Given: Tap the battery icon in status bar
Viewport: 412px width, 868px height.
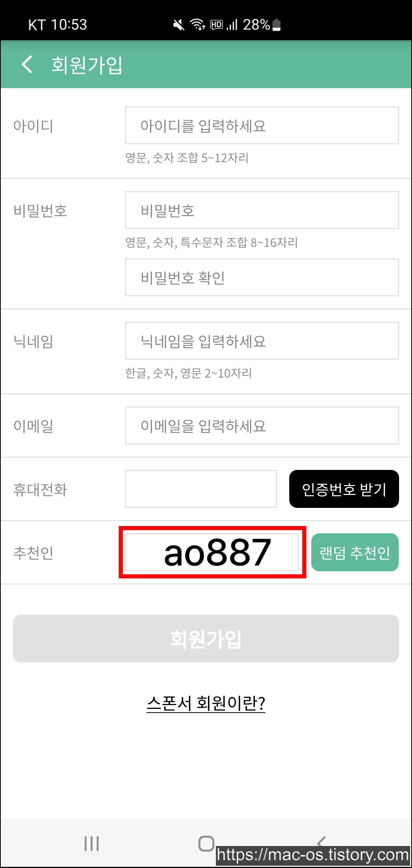Looking at the screenshot, I should tap(277, 25).
